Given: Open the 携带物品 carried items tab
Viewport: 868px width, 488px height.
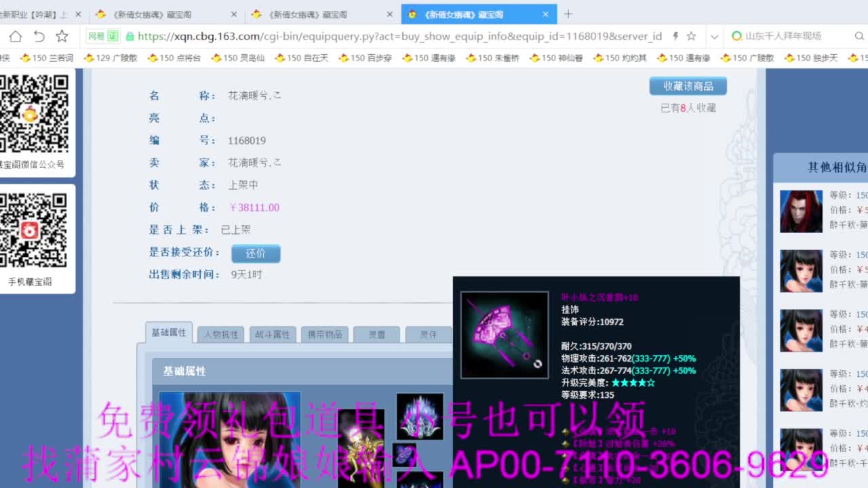Looking at the screenshot, I should (x=324, y=333).
